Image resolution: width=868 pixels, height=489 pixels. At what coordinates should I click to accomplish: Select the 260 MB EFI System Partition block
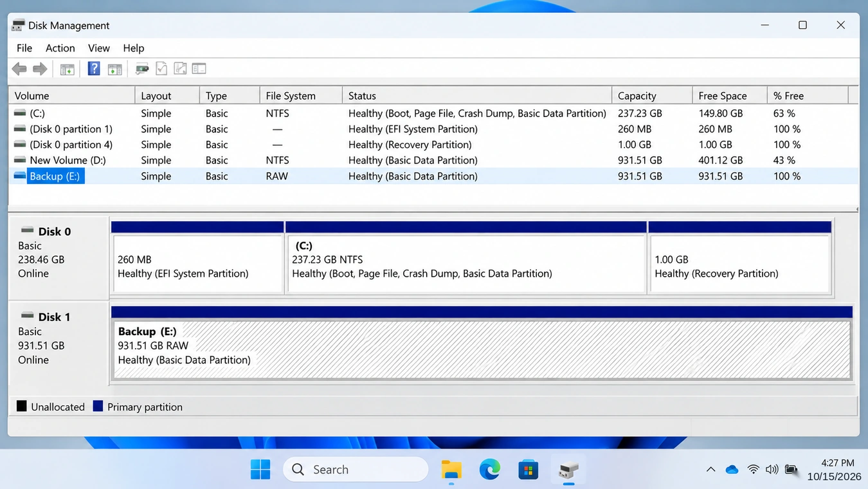pyautogui.click(x=197, y=257)
